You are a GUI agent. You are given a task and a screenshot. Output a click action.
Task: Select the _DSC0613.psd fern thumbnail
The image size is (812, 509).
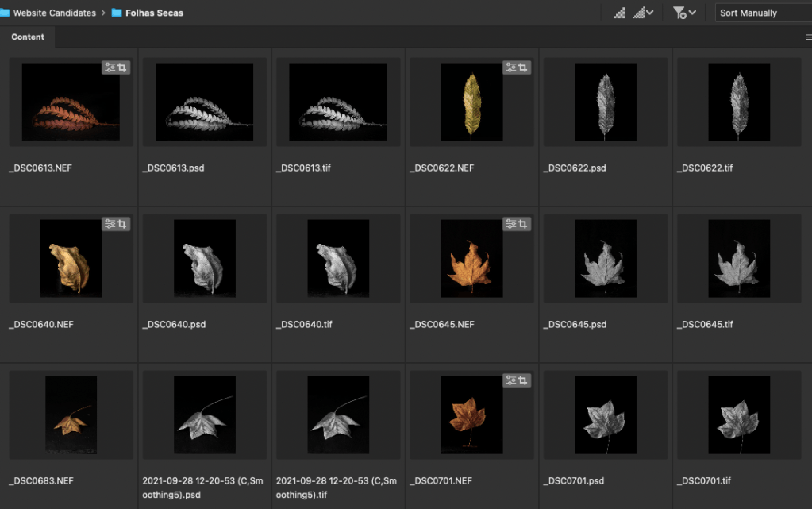[204, 102]
